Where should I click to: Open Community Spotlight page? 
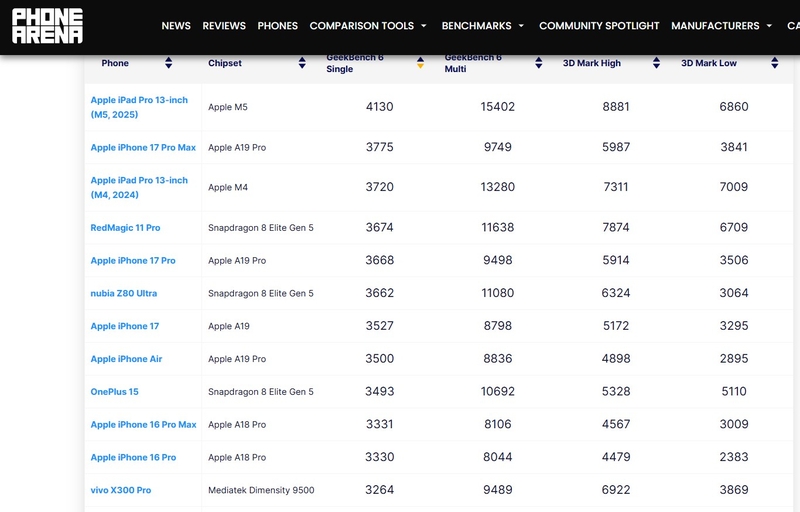[599, 25]
